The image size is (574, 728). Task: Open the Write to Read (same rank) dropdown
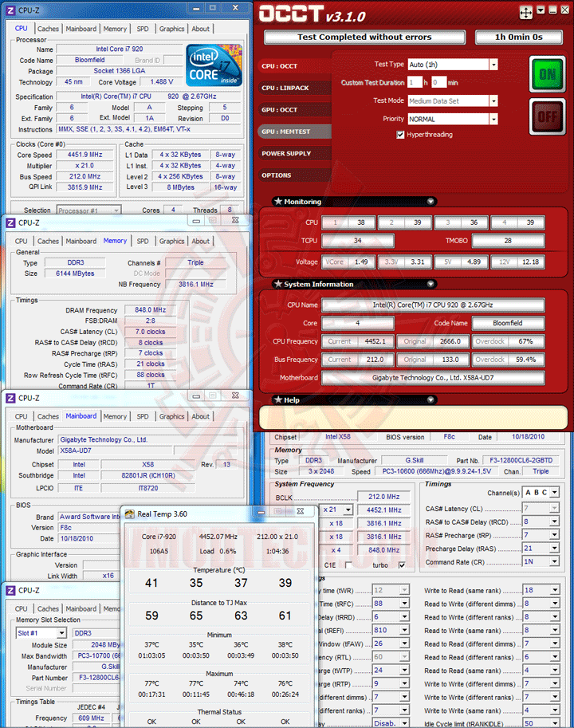[x=555, y=590]
